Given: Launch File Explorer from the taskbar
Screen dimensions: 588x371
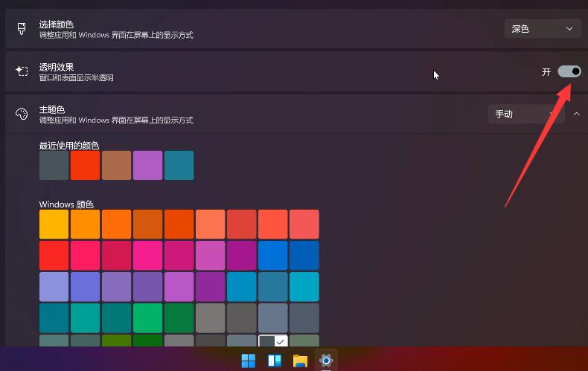Looking at the screenshot, I should 300,361.
